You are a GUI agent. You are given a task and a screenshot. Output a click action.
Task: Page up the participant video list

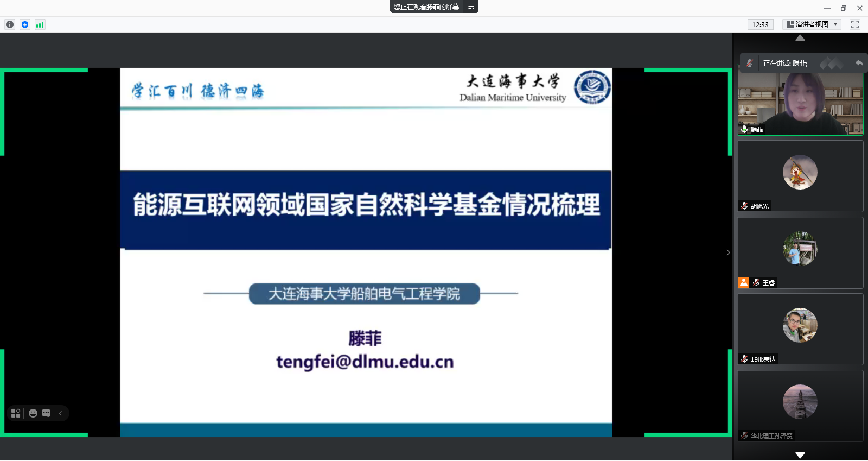pos(800,38)
